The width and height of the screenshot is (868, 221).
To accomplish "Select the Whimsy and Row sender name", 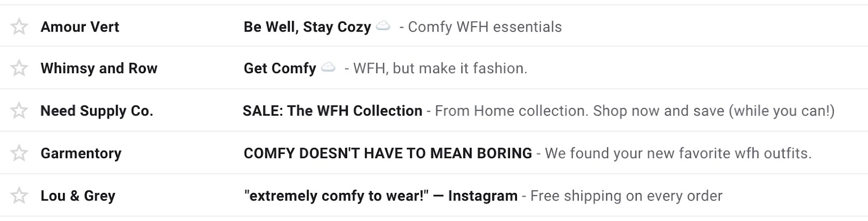I will (99, 69).
